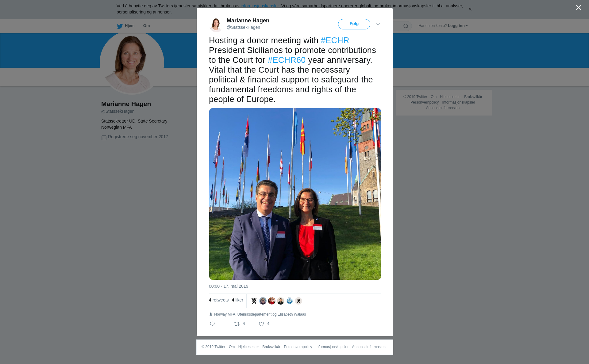The image size is (589, 364).
Task: Close the tweet overlay with the large X
Action: tap(579, 8)
